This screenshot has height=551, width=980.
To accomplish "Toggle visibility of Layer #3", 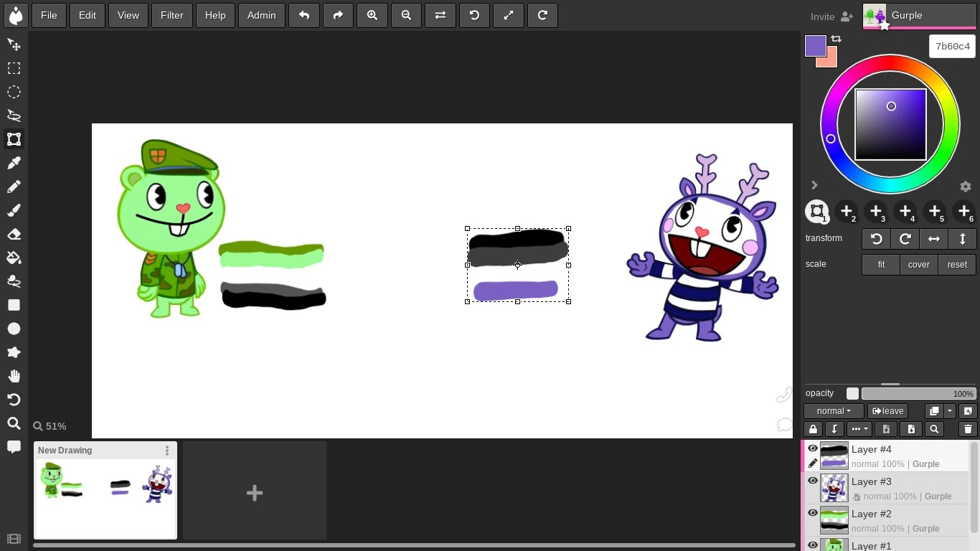I will point(812,481).
